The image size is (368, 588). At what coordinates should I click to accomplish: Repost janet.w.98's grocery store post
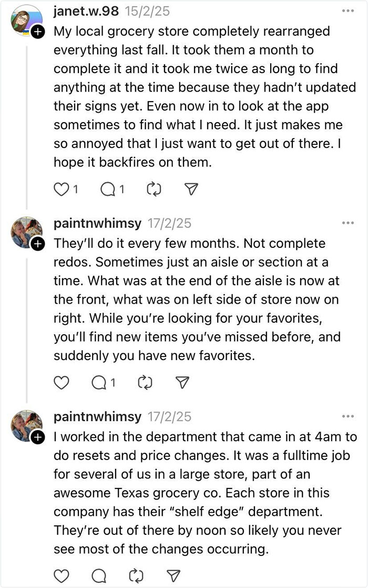pos(152,190)
